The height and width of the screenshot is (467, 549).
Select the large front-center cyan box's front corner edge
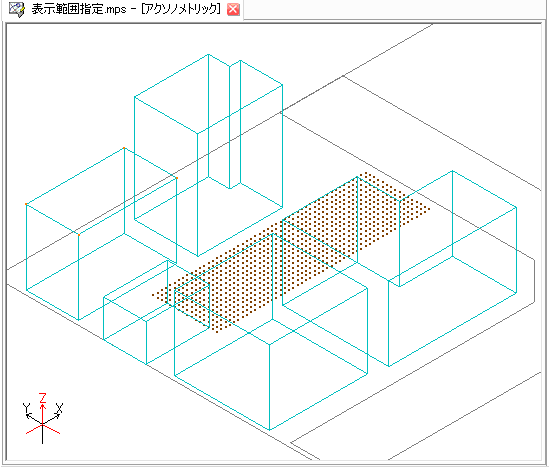pyautogui.click(x=270, y=387)
